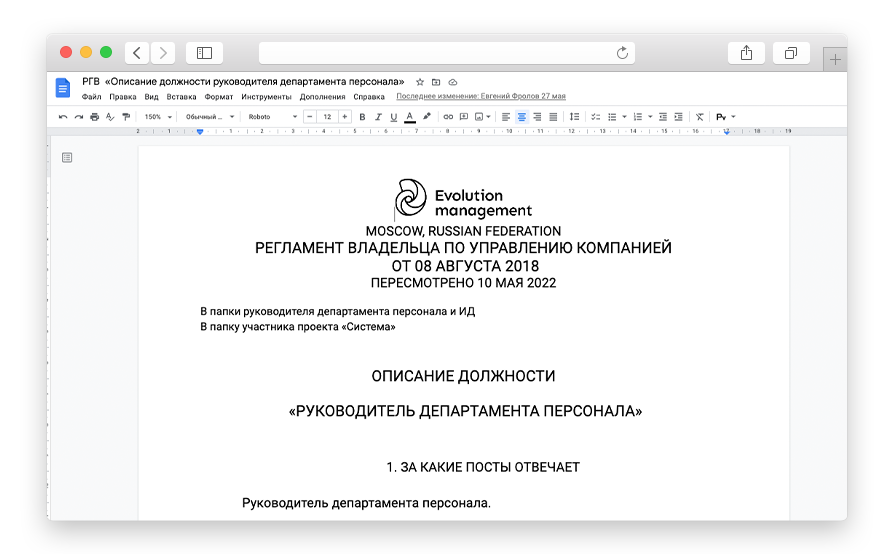Insert a checklist
The image size is (894, 554).
[596, 117]
